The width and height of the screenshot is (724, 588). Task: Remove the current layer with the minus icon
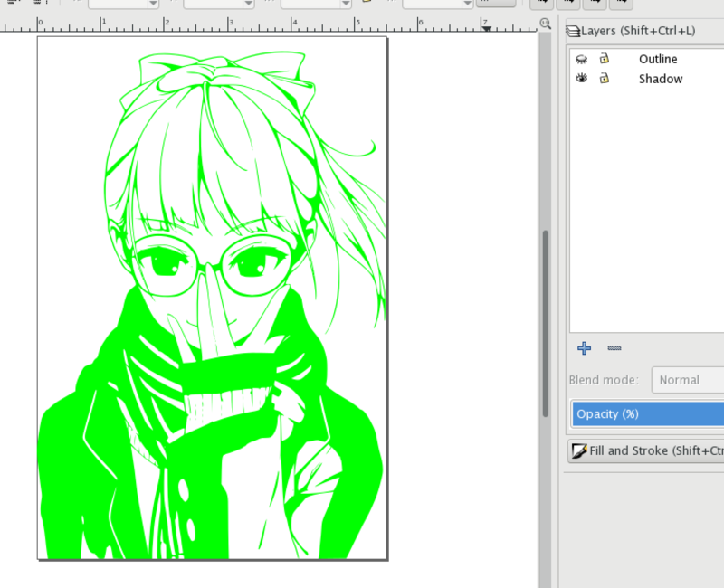point(614,348)
